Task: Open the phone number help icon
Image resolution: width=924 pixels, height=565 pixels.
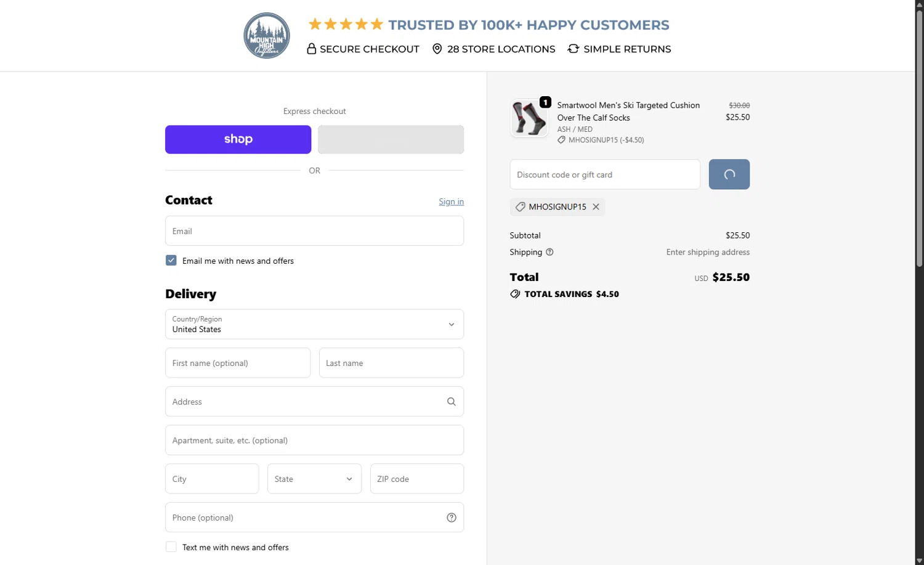Action: point(452,518)
